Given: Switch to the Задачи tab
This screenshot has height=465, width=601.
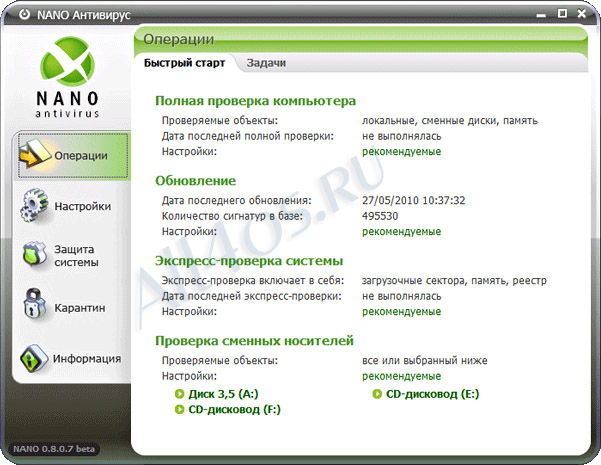Looking at the screenshot, I should (266, 63).
